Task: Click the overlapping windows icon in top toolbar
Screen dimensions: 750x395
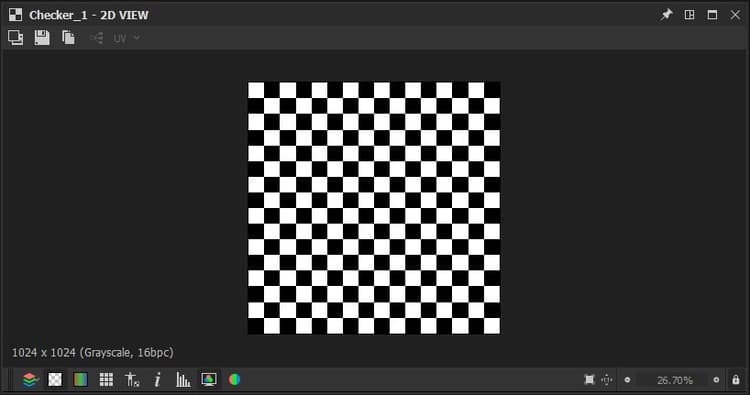Action: (x=16, y=38)
